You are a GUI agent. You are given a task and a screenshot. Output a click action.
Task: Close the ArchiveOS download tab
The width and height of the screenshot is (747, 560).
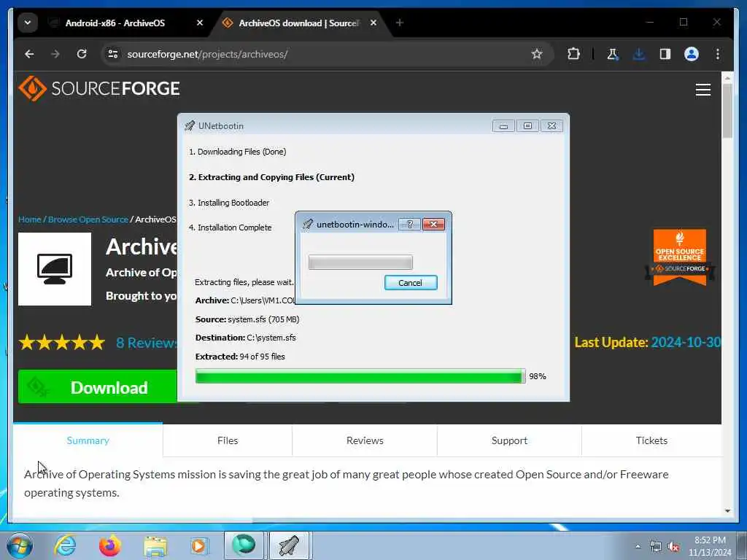373,23
